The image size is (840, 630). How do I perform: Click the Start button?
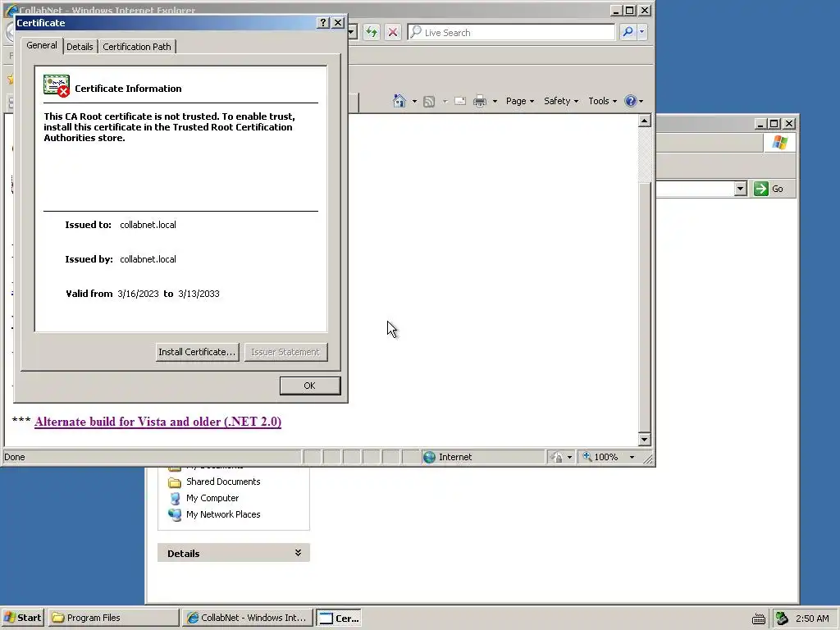point(23,618)
